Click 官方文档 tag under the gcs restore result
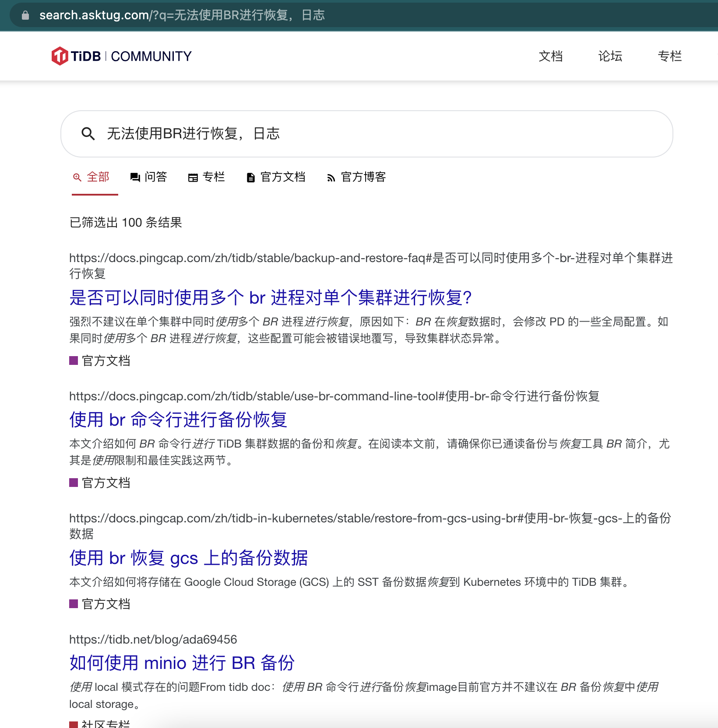Image resolution: width=718 pixels, height=728 pixels. click(100, 604)
